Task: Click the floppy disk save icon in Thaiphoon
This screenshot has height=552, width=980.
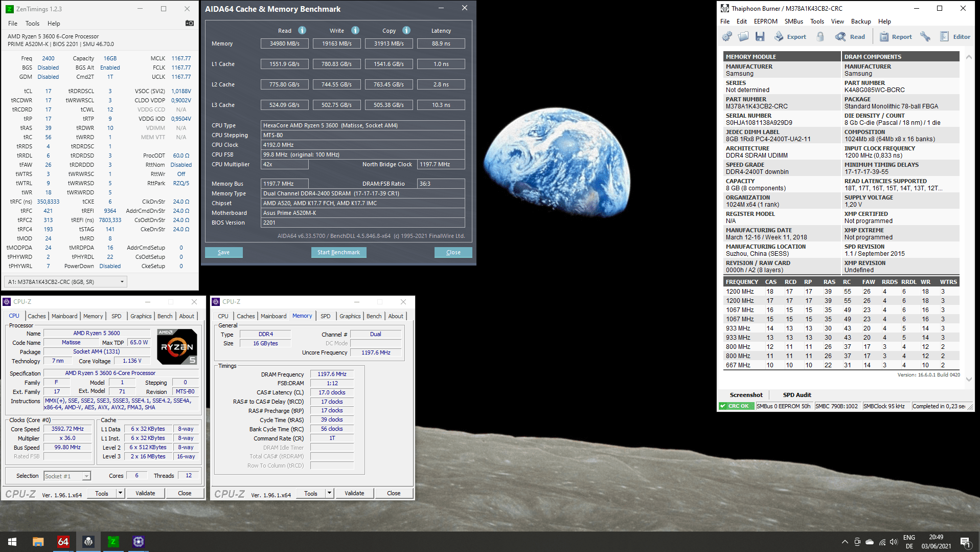Action: coord(760,37)
